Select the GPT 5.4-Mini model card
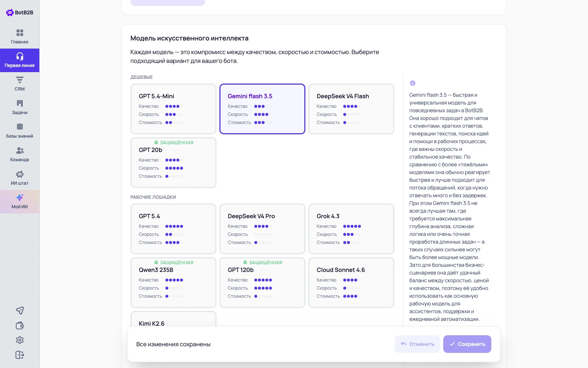This screenshot has width=588, height=368. [x=173, y=109]
